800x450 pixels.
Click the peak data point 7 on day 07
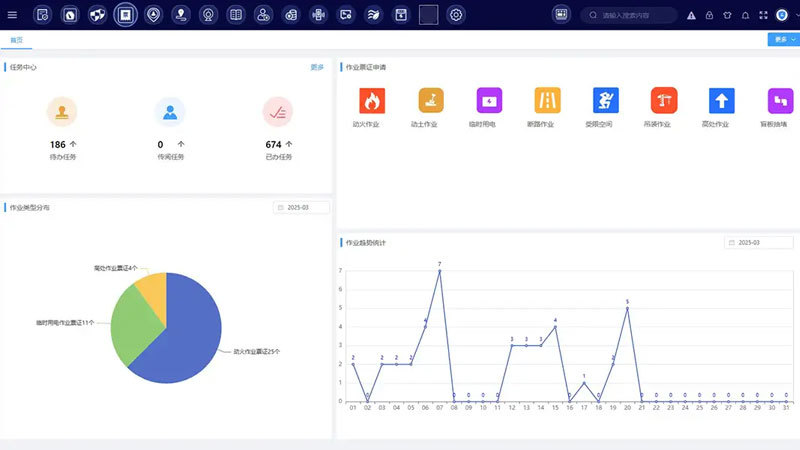click(x=439, y=271)
